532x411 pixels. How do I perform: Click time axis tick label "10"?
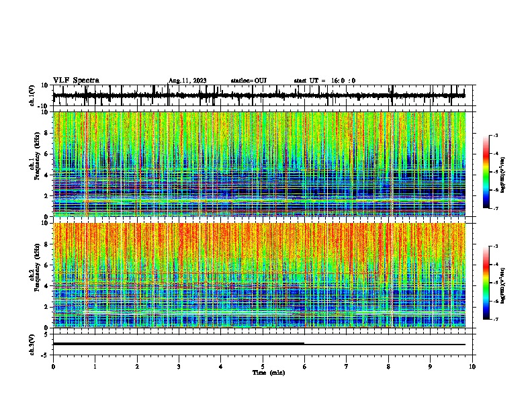point(472,367)
